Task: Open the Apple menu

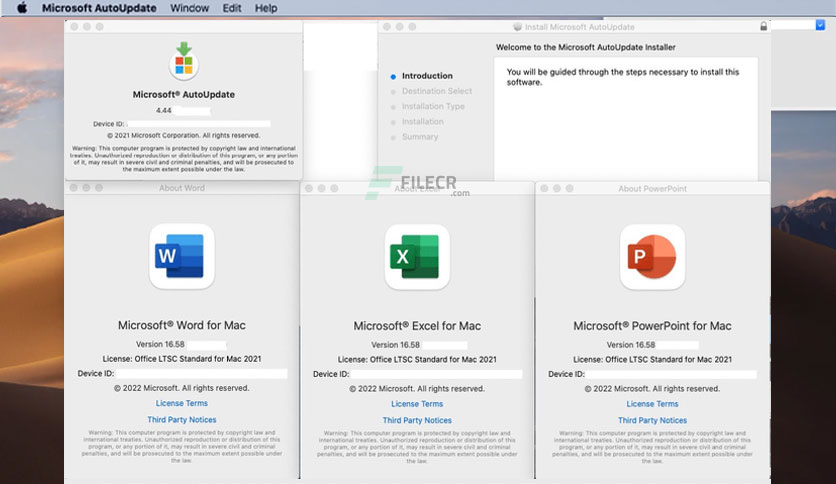Action: [22, 8]
